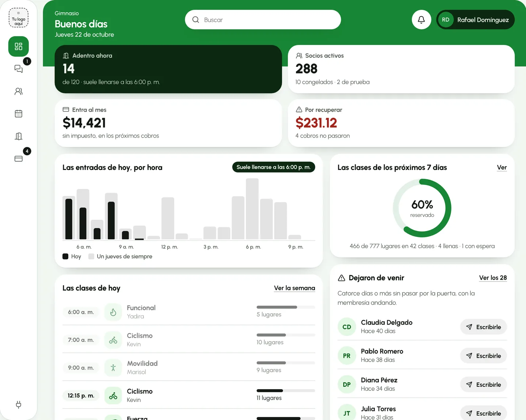The width and height of the screenshot is (526, 420).
Task: Write to Pablo Romero with Escribirle
Action: [484, 356]
